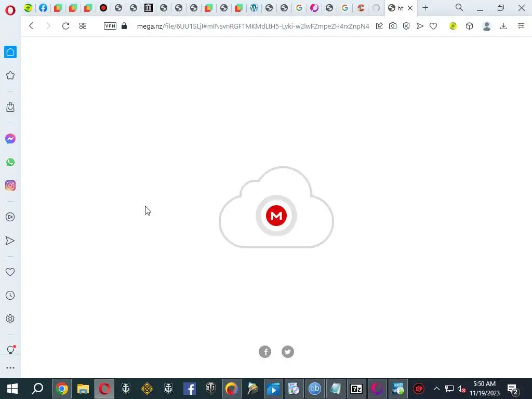Viewport: 532px width, 399px height.
Task: Click the share page icon in address bar
Action: (379, 26)
